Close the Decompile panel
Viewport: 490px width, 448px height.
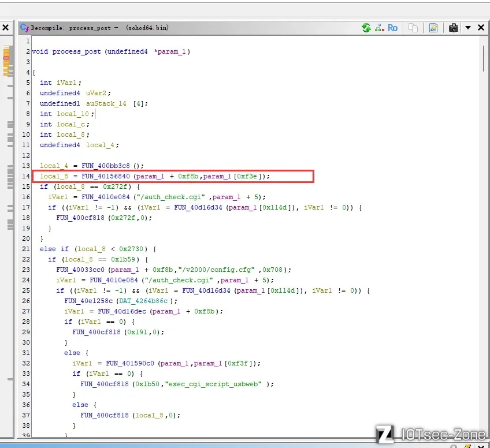tap(481, 28)
